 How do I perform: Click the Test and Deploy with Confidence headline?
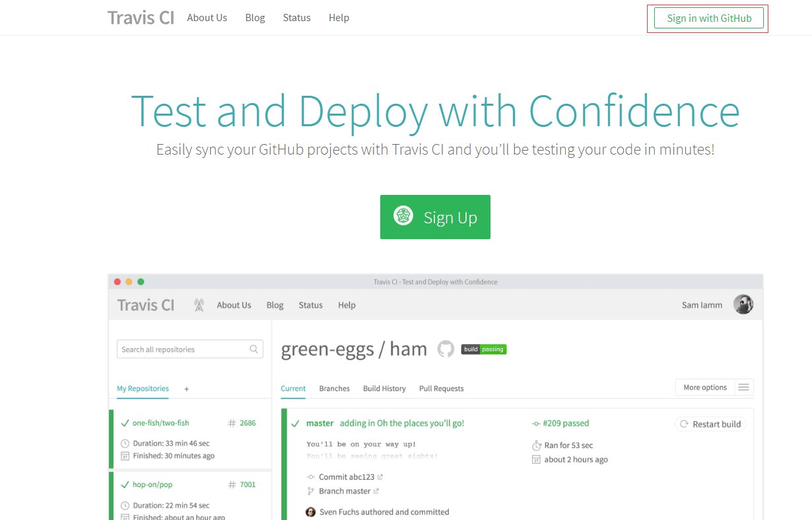pyautogui.click(x=435, y=111)
